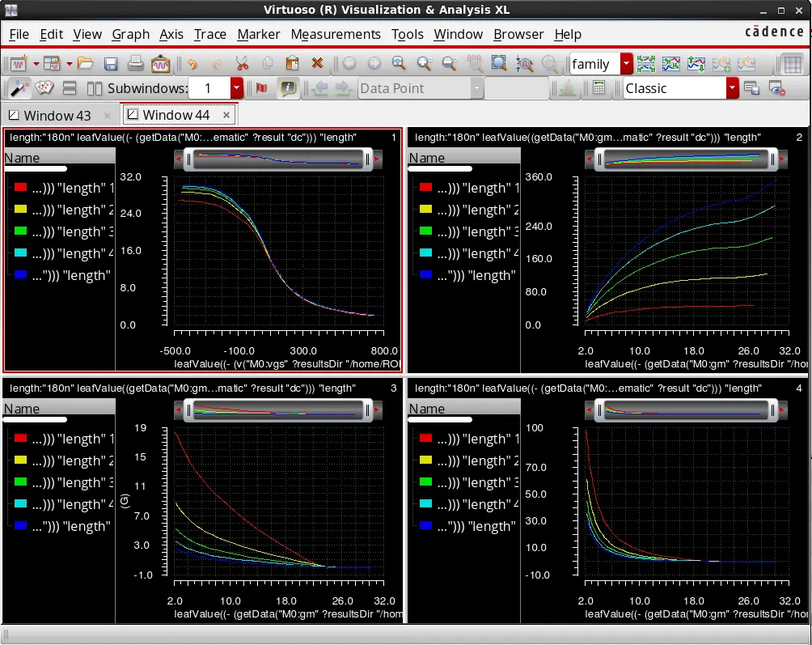Create a new graph window

pyautogui.click(x=19, y=64)
